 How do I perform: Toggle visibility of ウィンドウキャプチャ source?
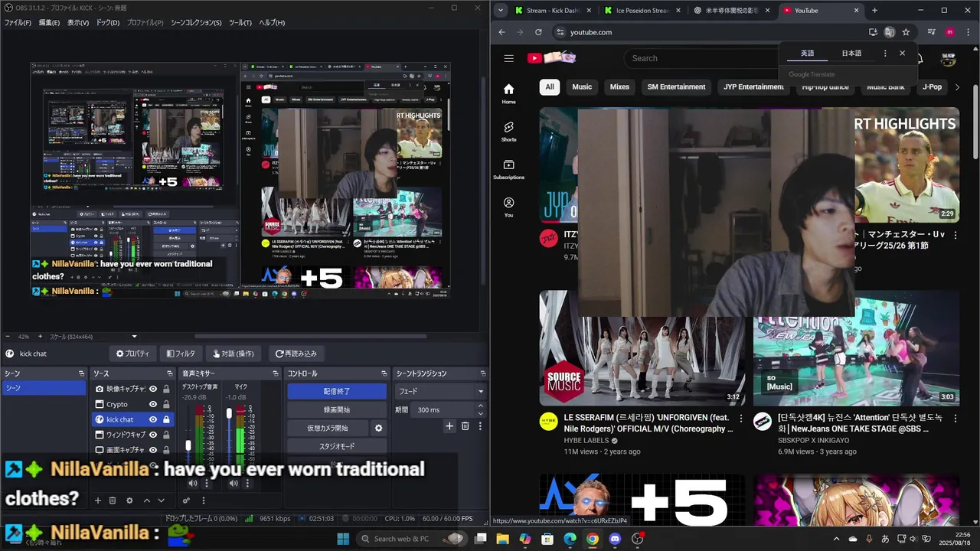[x=153, y=435]
